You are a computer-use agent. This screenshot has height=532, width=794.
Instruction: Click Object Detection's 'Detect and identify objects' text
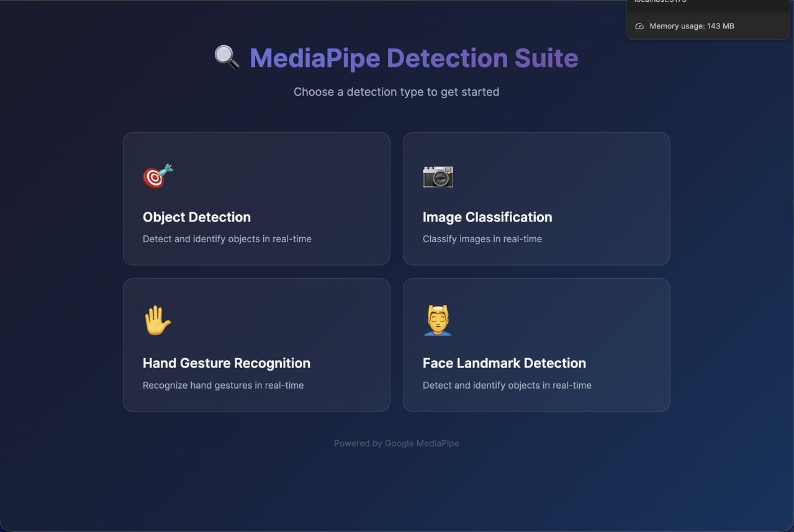point(227,239)
